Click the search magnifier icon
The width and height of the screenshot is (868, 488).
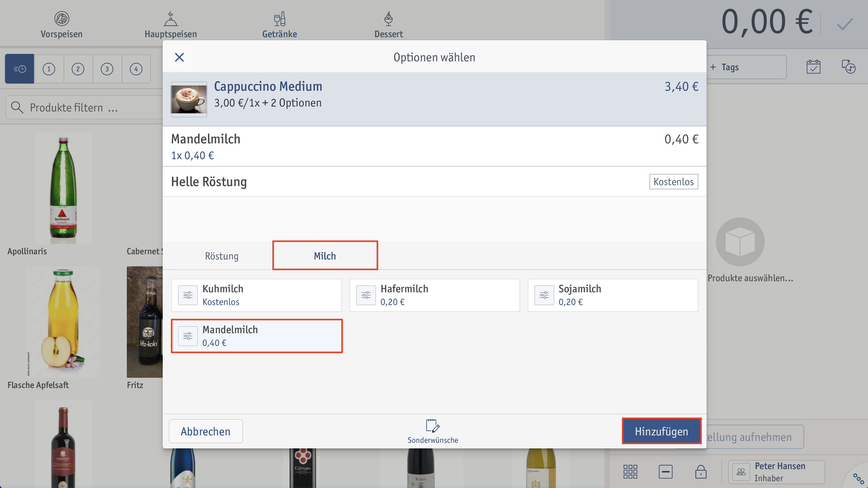[x=17, y=107]
